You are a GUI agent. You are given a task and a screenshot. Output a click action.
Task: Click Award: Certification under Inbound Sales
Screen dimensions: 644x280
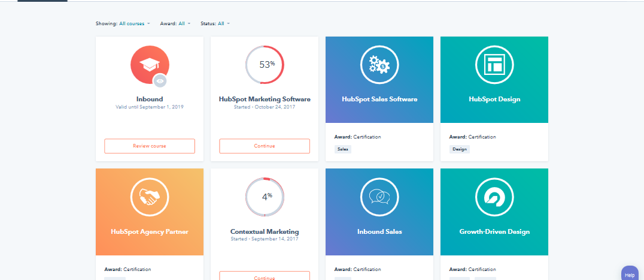357,270
